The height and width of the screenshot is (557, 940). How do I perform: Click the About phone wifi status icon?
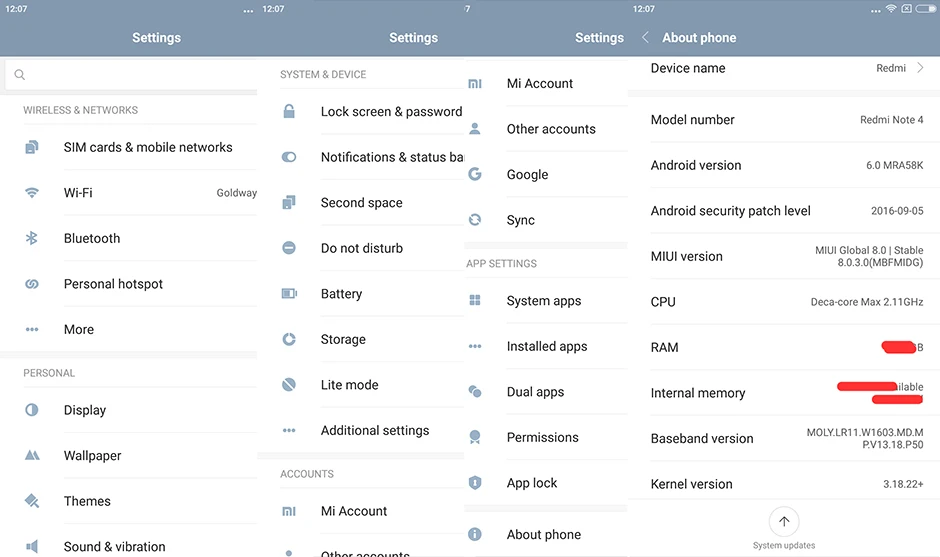891,8
